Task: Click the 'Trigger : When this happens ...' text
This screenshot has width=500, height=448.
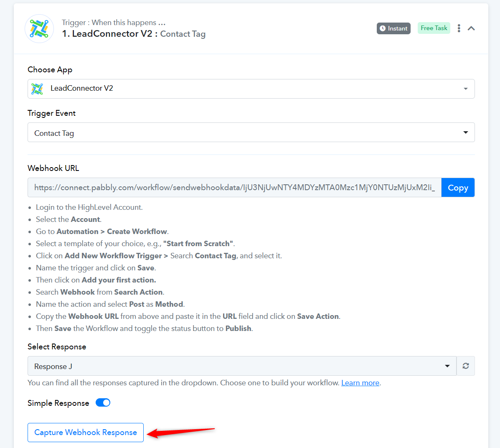Action: 114,23
